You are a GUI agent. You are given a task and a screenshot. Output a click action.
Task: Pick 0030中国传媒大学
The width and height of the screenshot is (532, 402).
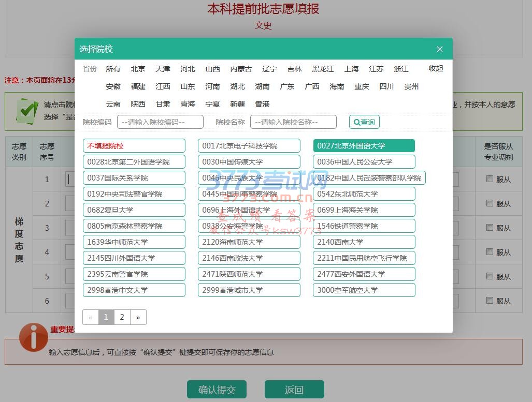pos(249,162)
